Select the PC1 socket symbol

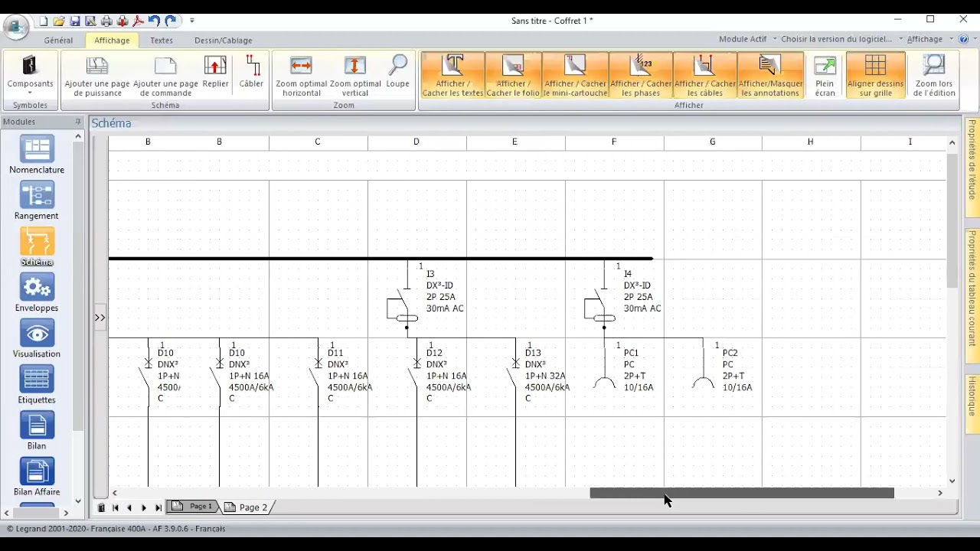coord(604,382)
